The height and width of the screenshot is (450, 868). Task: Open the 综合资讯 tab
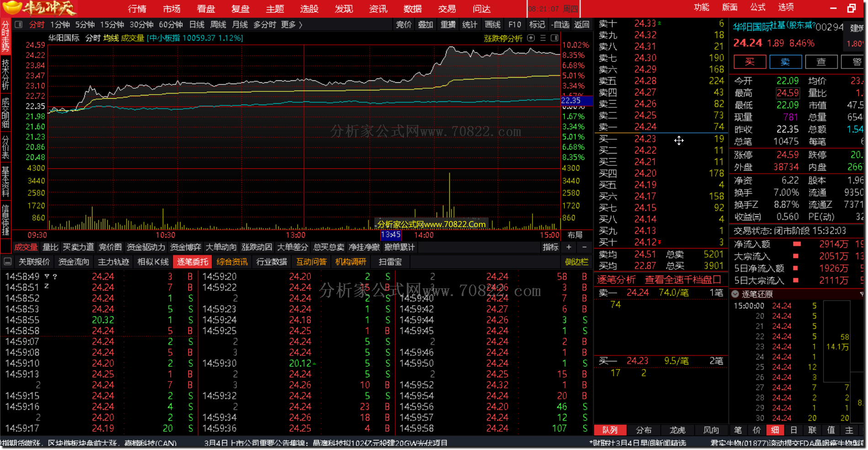click(232, 262)
